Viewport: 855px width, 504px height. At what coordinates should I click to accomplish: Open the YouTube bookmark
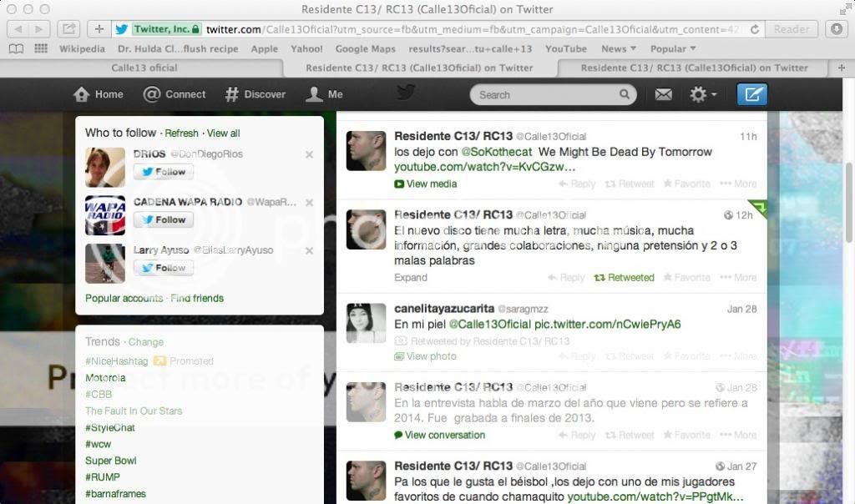click(566, 49)
